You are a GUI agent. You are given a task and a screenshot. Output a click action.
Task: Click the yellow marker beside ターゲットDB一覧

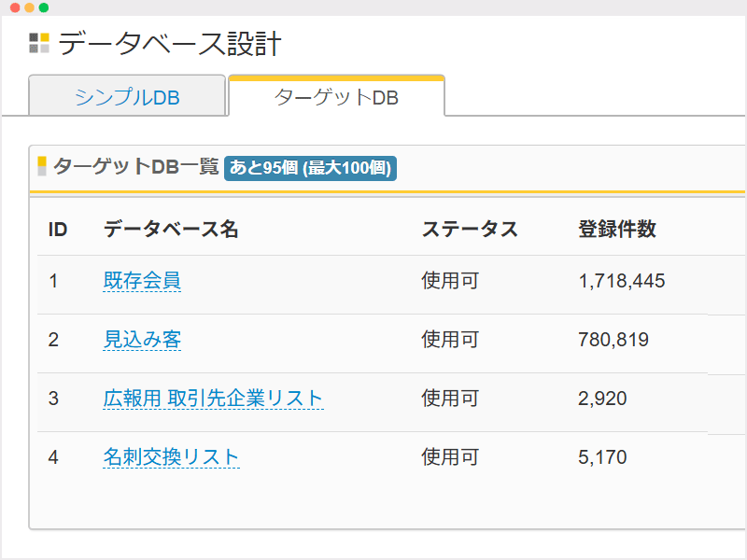pos(42,167)
